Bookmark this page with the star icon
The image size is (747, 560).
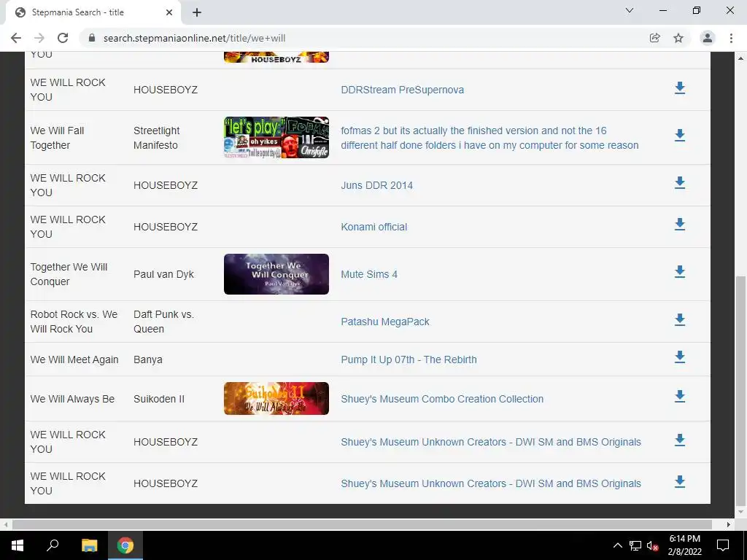pyautogui.click(x=678, y=38)
